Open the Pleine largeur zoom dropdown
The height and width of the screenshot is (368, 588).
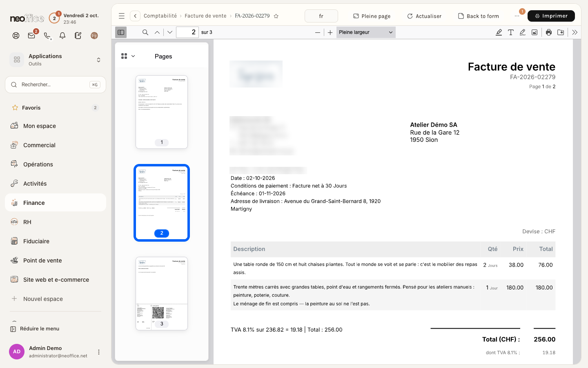[x=366, y=32]
